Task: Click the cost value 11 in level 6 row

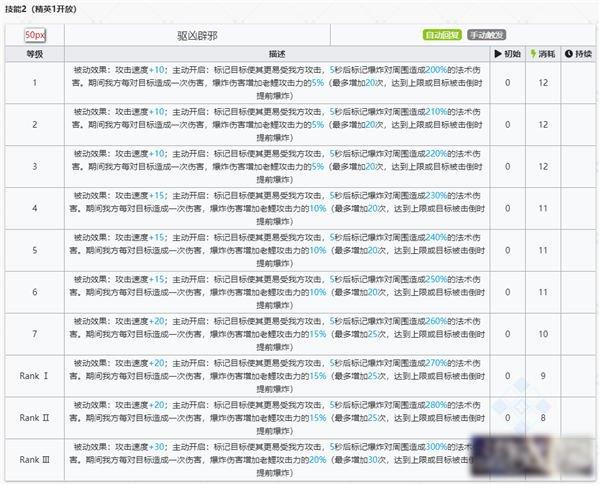Action: coord(543,292)
